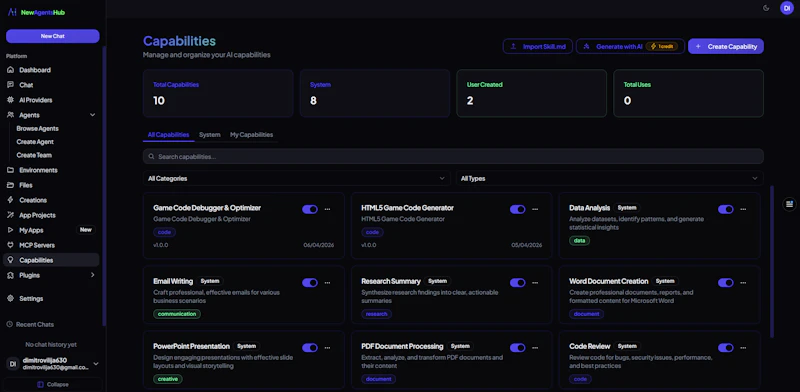Click the Create Capability button
The width and height of the screenshot is (800, 392).
[x=726, y=46]
